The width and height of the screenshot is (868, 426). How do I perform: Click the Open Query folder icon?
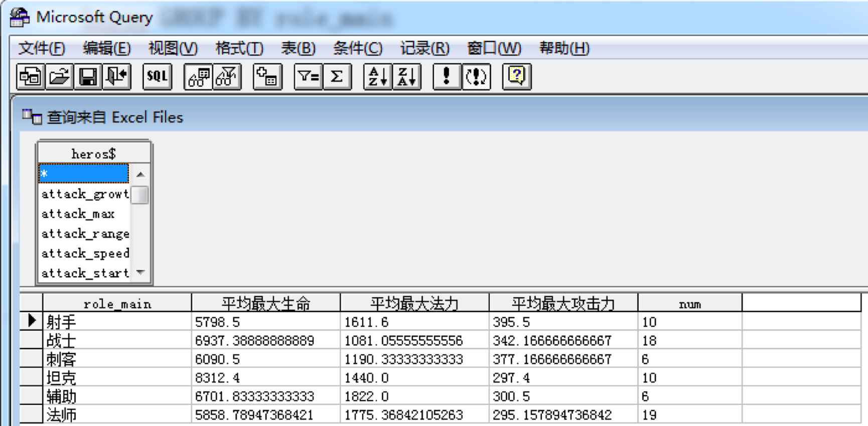59,77
